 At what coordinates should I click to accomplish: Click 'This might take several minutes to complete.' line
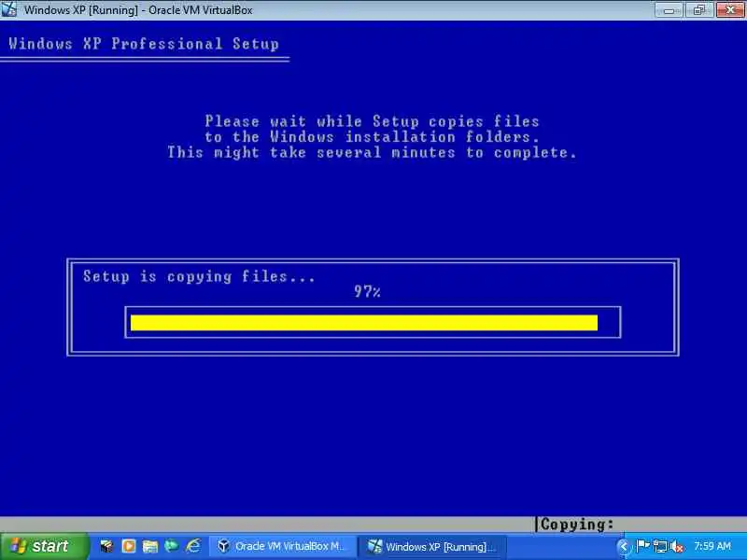(x=372, y=152)
